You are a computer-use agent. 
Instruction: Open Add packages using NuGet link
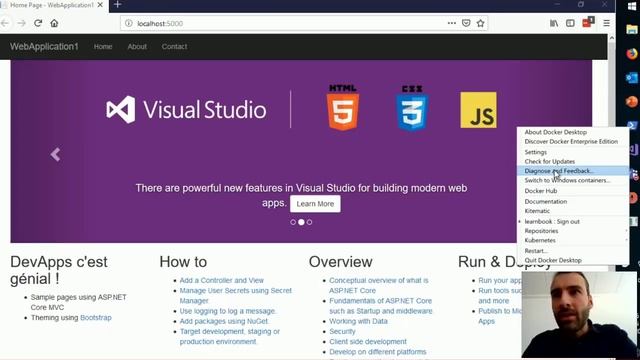pos(224,321)
